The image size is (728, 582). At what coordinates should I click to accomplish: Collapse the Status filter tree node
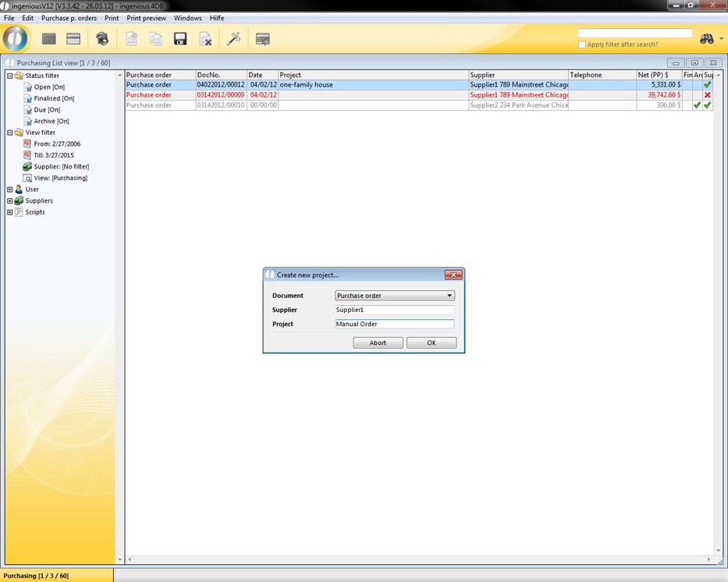point(9,76)
